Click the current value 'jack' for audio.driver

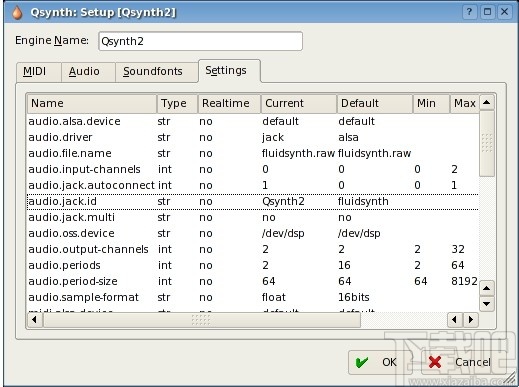point(273,138)
